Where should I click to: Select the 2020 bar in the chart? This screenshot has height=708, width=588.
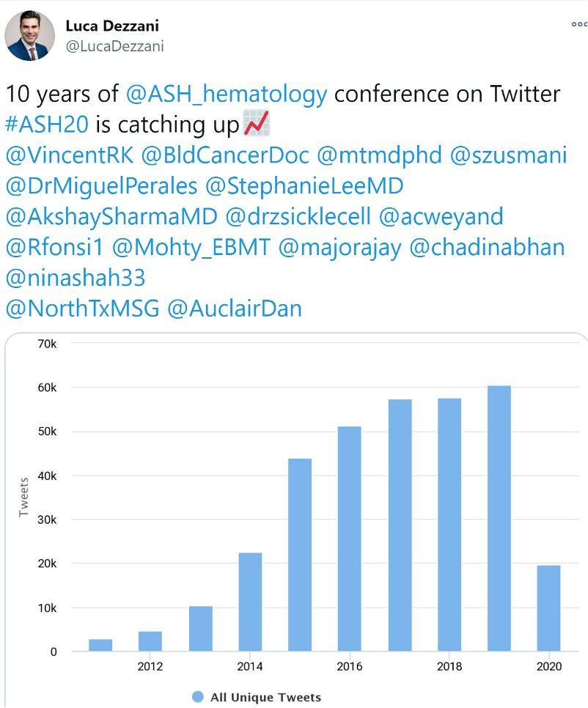point(548,608)
